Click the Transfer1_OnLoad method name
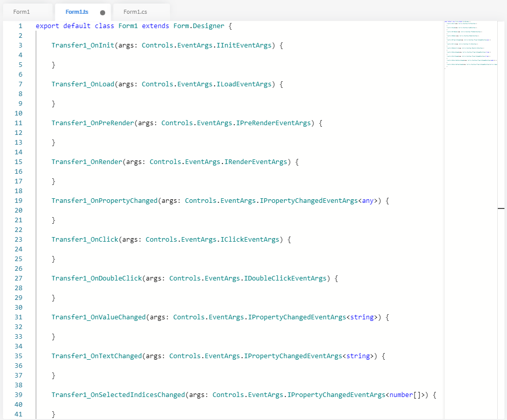The height and width of the screenshot is (420, 507). [83, 84]
